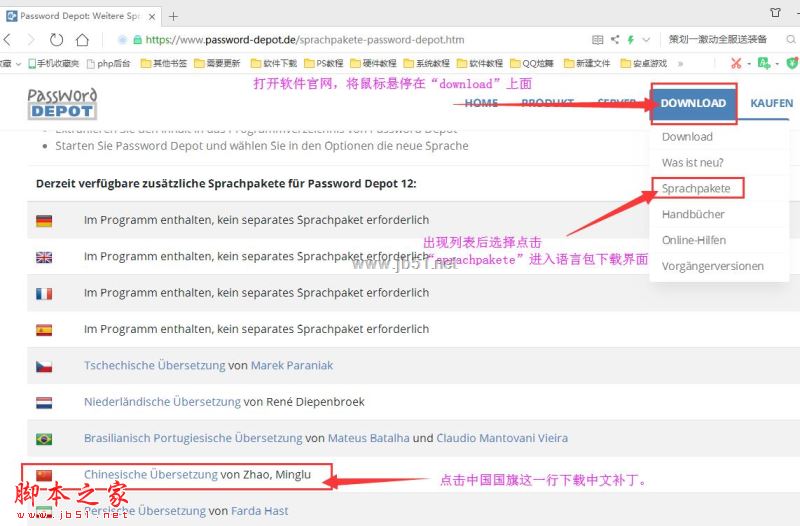Open the 需要更新 bookmark folder

(217, 63)
